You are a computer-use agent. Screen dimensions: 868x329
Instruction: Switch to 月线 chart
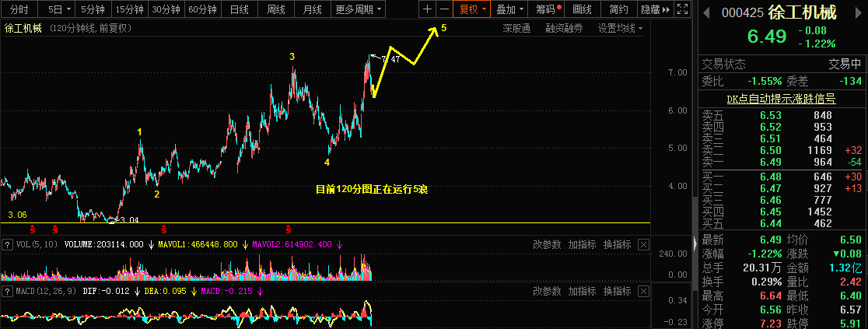click(312, 9)
